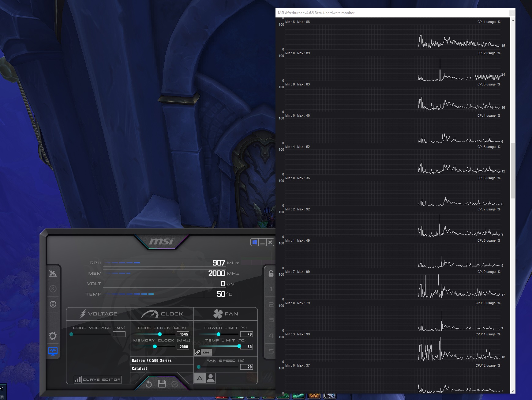Click the profile lock padlock icon
Image resolution: width=532 pixels, height=400 pixels.
click(x=271, y=273)
